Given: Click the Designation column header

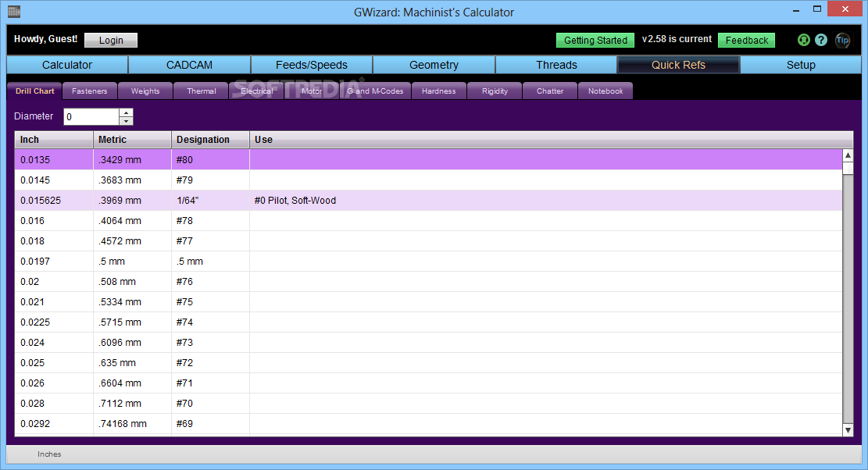Looking at the screenshot, I should pyautogui.click(x=210, y=140).
